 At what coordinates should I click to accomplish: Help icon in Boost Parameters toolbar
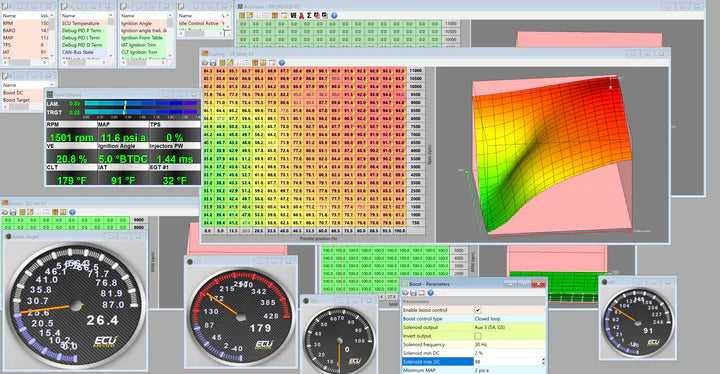tap(430, 293)
